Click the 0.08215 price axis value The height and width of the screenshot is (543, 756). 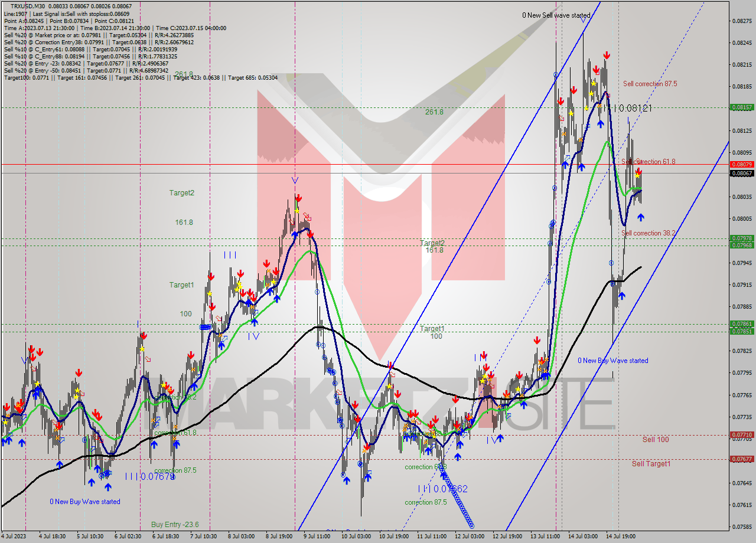coord(741,64)
